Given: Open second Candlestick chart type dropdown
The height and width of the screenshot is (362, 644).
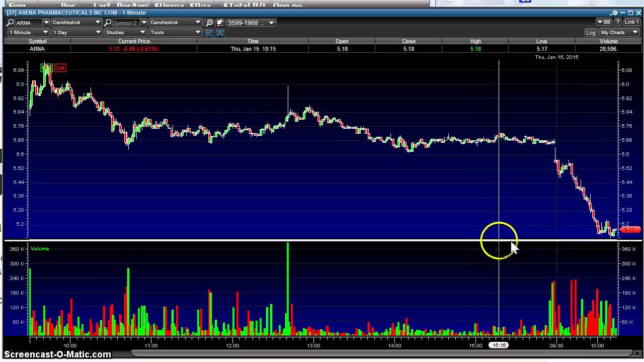Looking at the screenshot, I should [175, 23].
